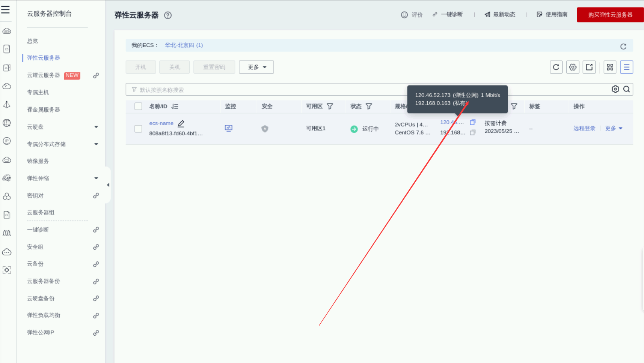Open search settings gear in search bar
The width and height of the screenshot is (644, 363).
[615, 89]
